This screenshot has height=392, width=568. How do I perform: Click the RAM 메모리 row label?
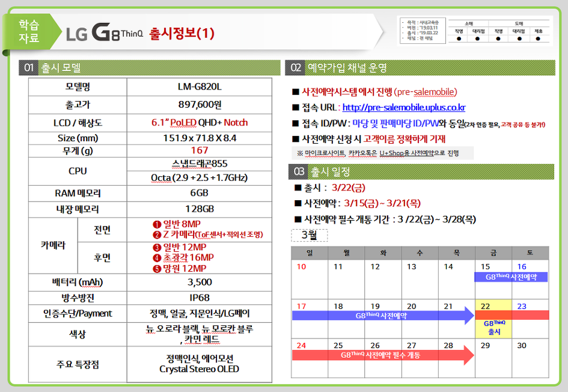pyautogui.click(x=78, y=193)
